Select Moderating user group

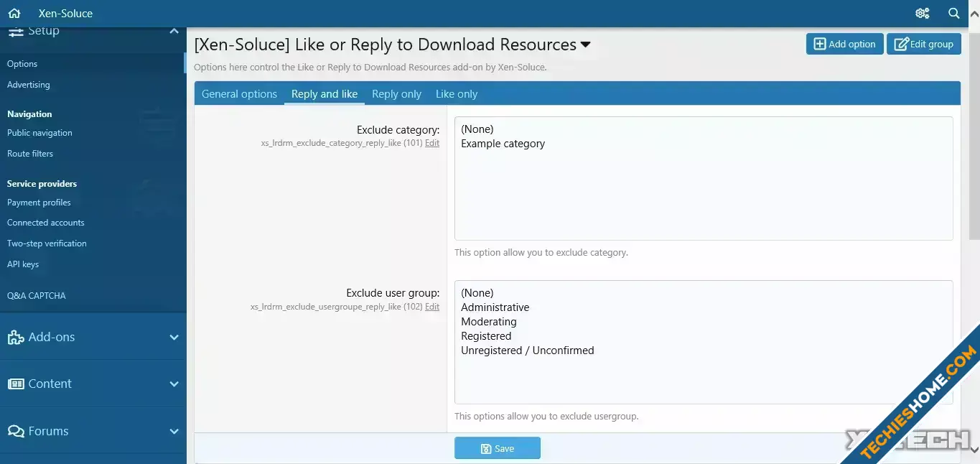coord(704,322)
